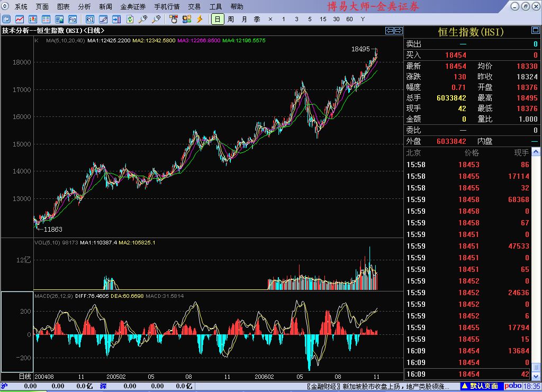Screen dimensions: 542x392
Task: Click the two-people users icon
Action: (x=186, y=19)
